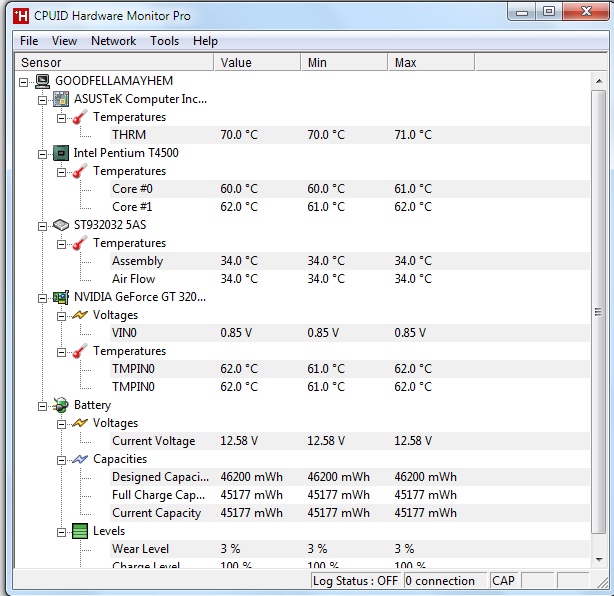Collapse Voltages under Battery
The height and width of the screenshot is (596, 614).
[x=61, y=424]
